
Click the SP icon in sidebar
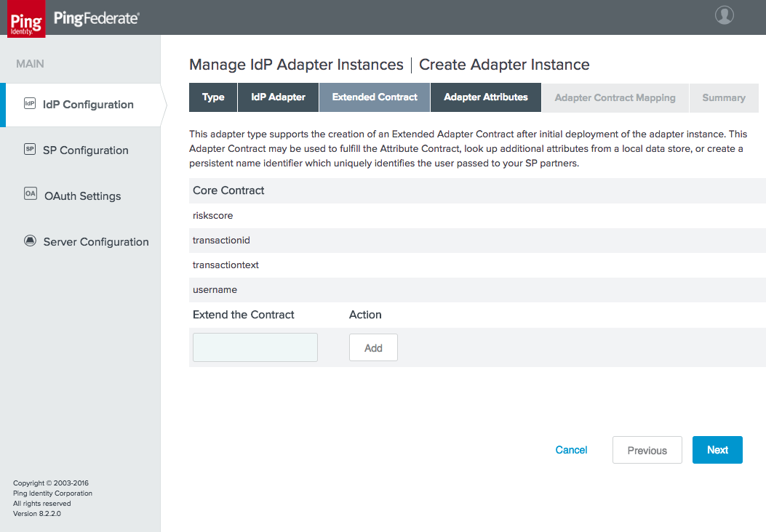30,149
